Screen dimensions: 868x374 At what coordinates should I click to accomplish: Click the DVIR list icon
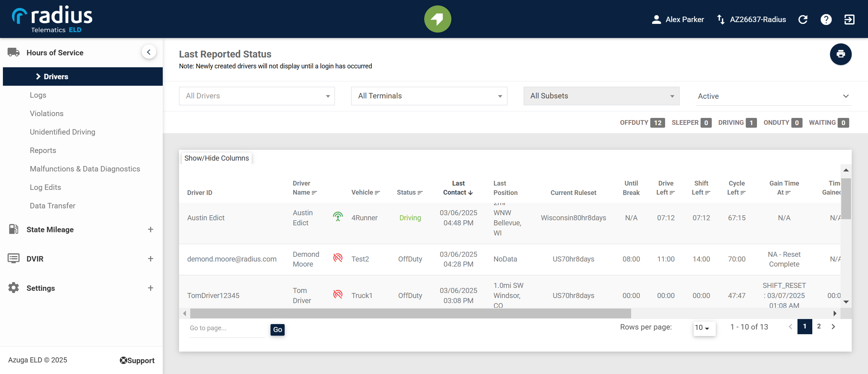tap(14, 258)
